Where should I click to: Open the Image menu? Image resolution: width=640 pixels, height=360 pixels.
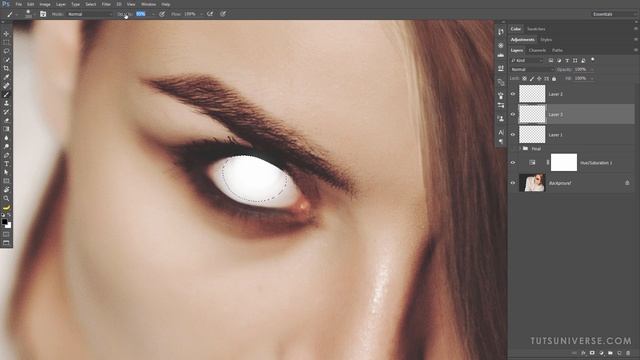45,4
